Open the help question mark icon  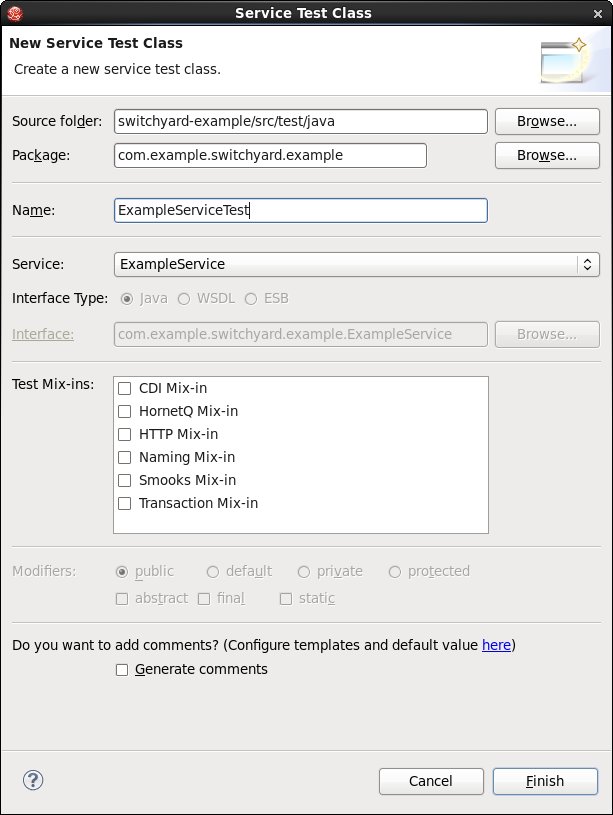point(33,780)
